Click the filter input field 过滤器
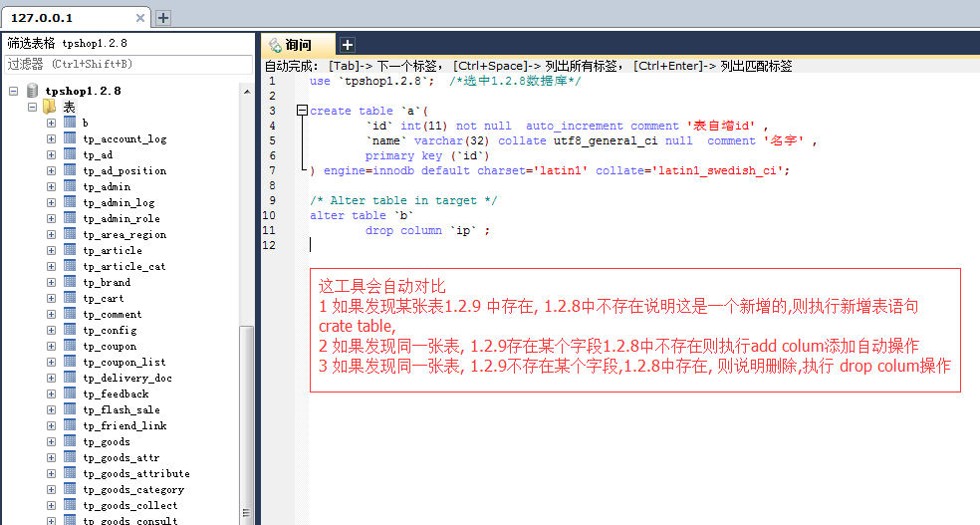980x525 pixels. [125, 64]
